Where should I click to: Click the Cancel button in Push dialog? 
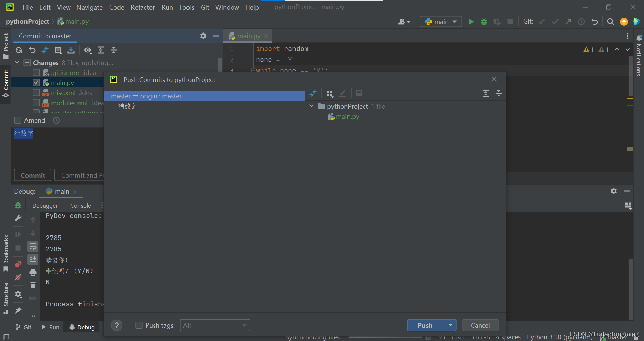pos(480,325)
